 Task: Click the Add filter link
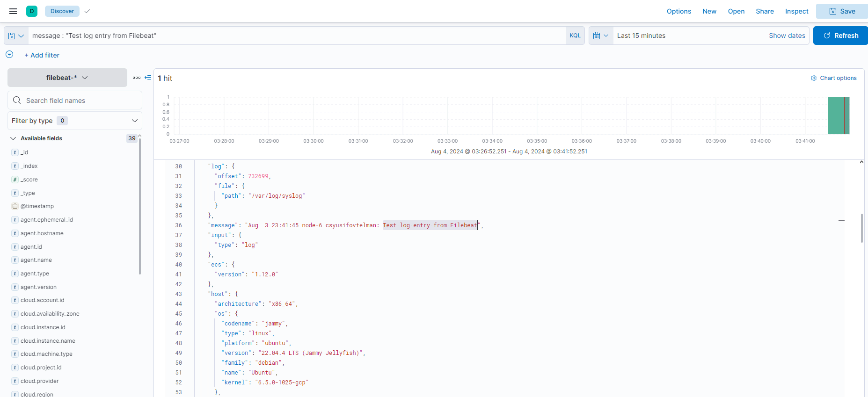tap(42, 55)
